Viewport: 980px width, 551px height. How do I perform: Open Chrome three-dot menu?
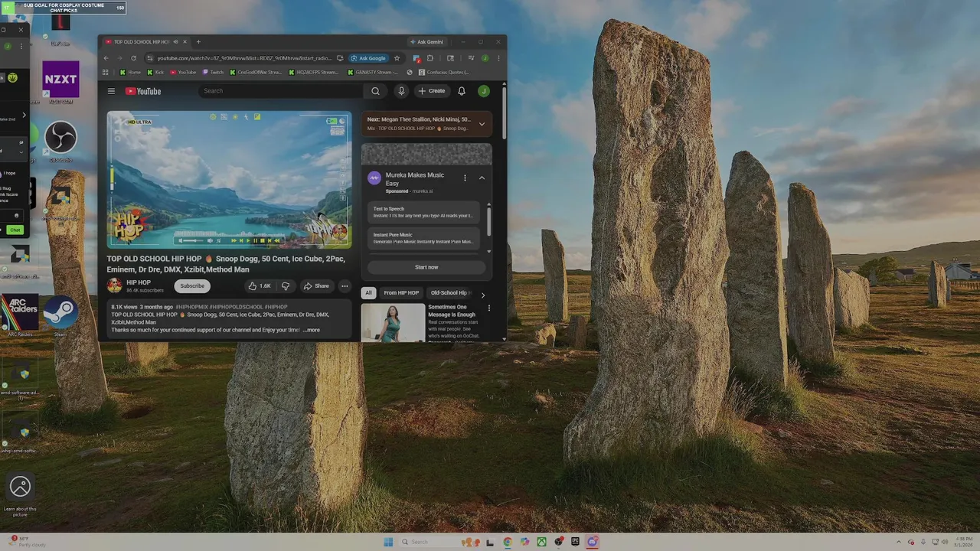499,58
